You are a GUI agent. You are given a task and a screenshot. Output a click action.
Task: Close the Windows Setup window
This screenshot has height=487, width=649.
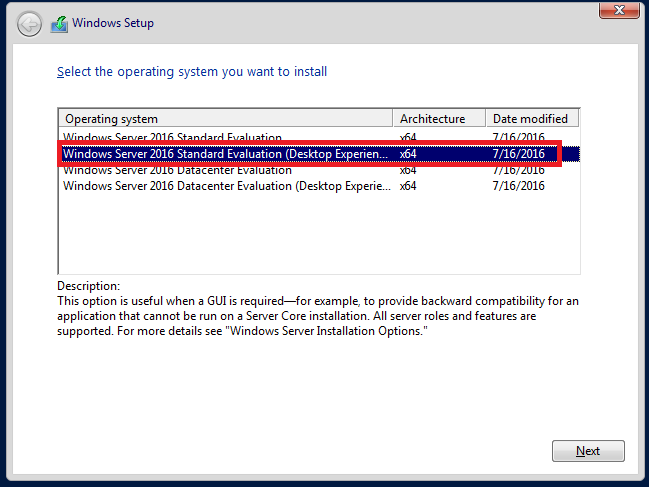[619, 10]
